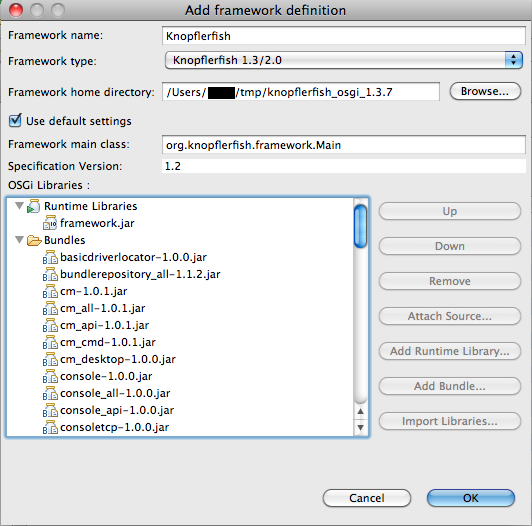Click the Remove button
The image size is (532, 526).
coord(450,281)
